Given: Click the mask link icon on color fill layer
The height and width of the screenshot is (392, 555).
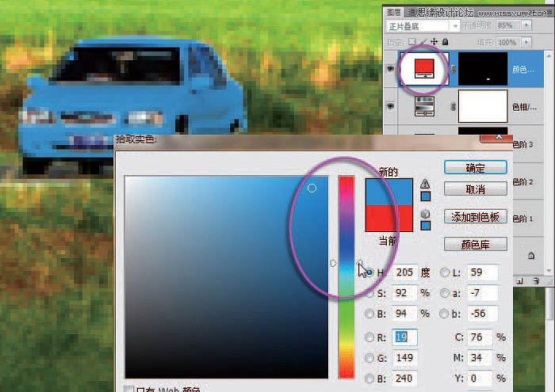Looking at the screenshot, I should click(x=452, y=69).
